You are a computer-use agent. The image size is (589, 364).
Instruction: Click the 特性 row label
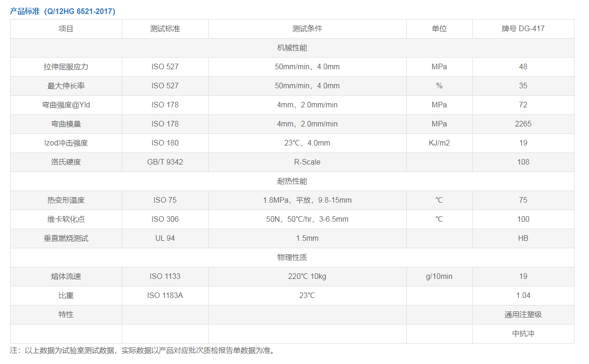(x=66, y=315)
